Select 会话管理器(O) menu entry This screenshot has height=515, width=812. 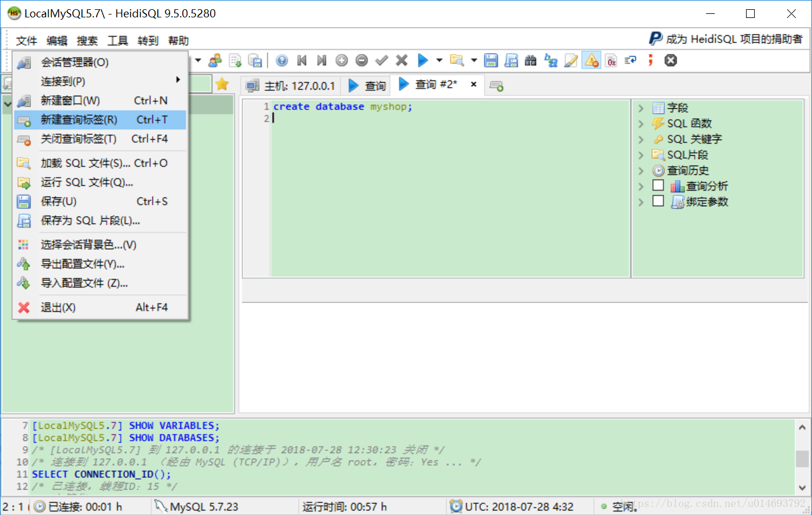point(100,62)
